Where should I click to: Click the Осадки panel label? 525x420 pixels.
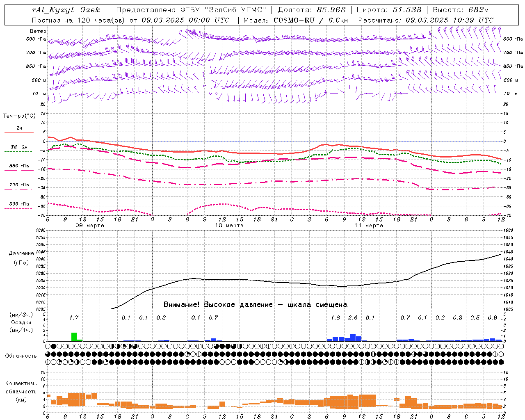[x=21, y=322]
